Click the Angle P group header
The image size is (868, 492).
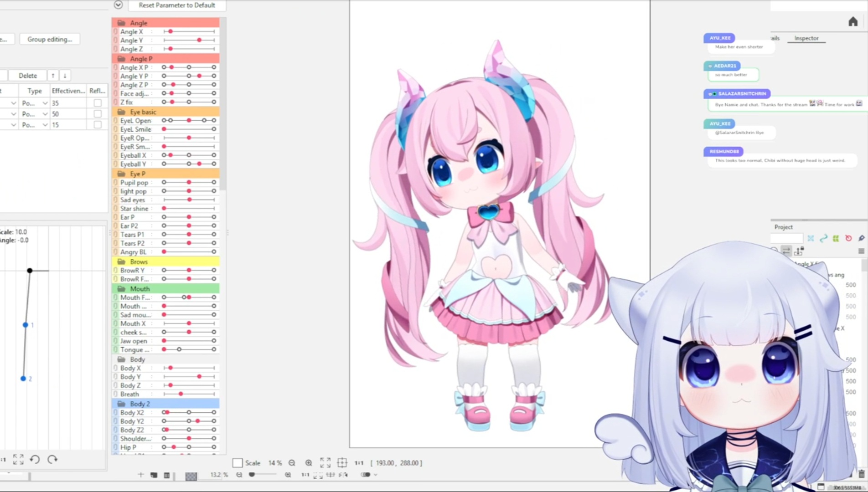click(x=166, y=59)
